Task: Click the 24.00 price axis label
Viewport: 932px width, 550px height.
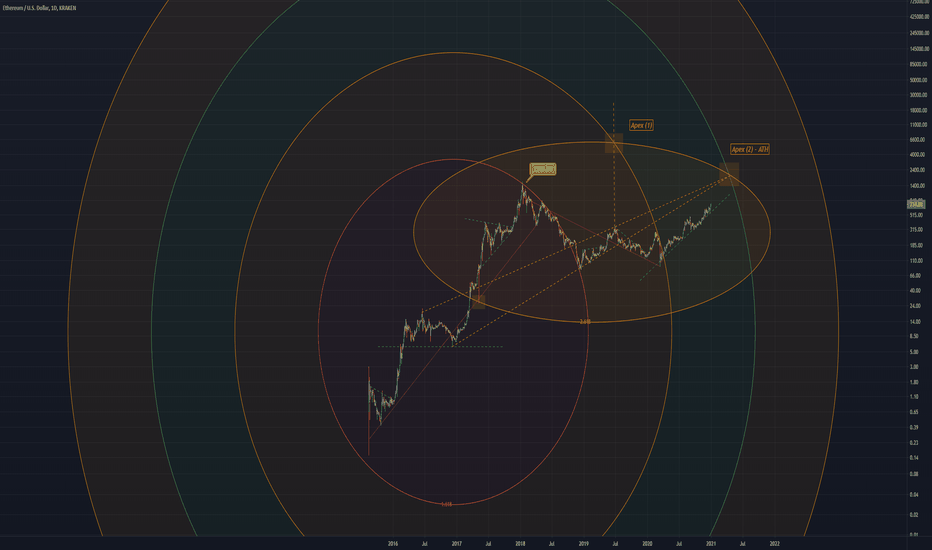Action: [x=915, y=306]
